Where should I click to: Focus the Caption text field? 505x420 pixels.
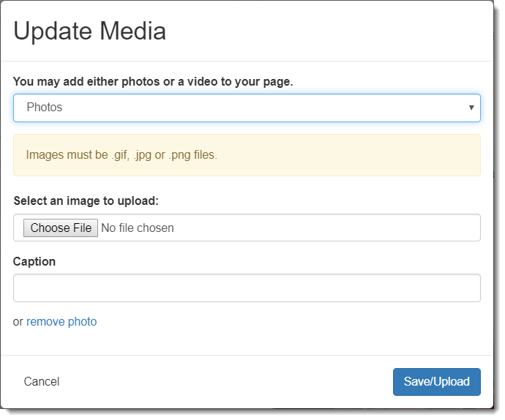pos(247,288)
